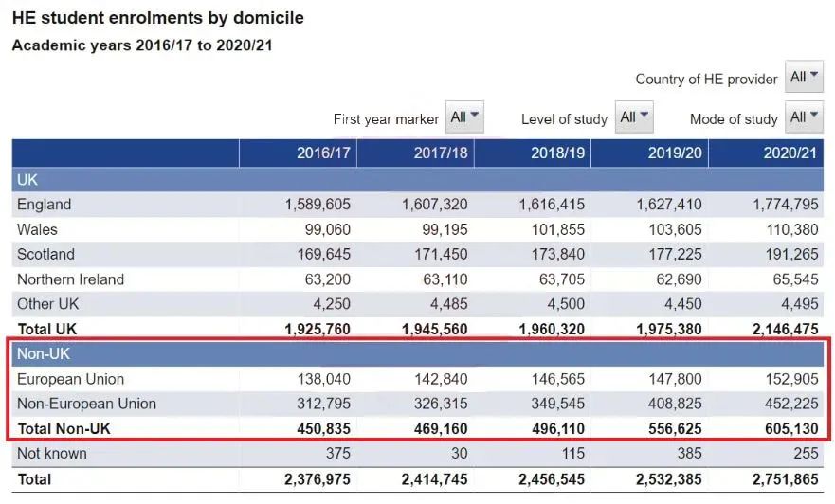Click the Not known row label
Viewport: 835px width, 504px height.
click(52, 454)
